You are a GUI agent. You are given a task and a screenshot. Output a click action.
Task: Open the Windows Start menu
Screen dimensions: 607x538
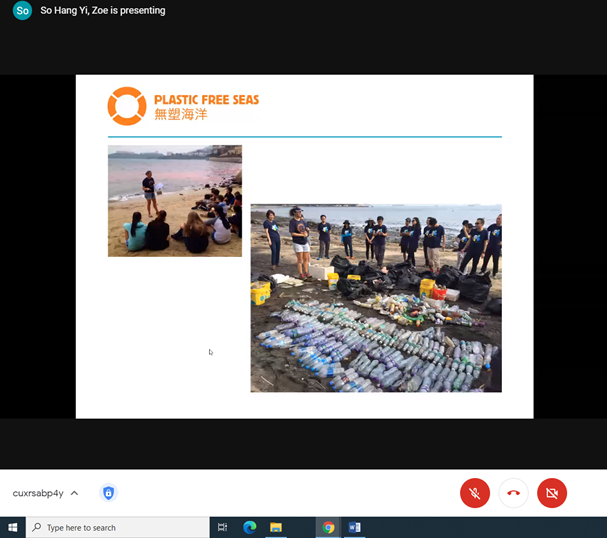[x=13, y=528]
